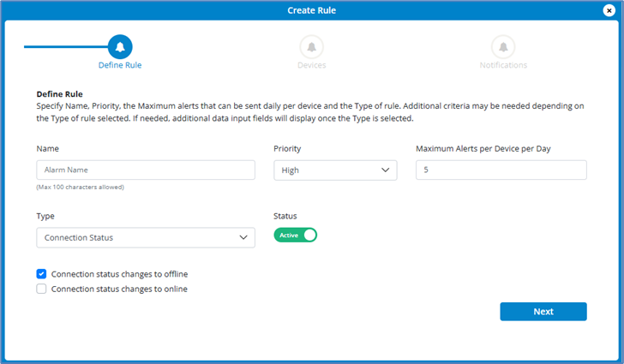Go to the Devices step label

tap(311, 65)
